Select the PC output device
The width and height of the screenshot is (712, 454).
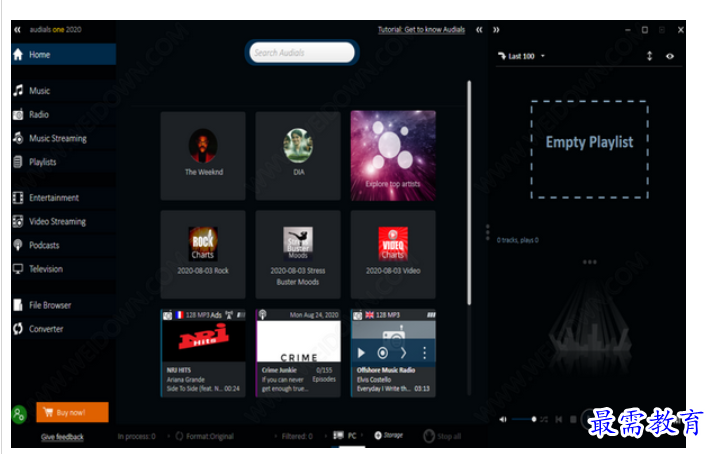click(x=345, y=435)
